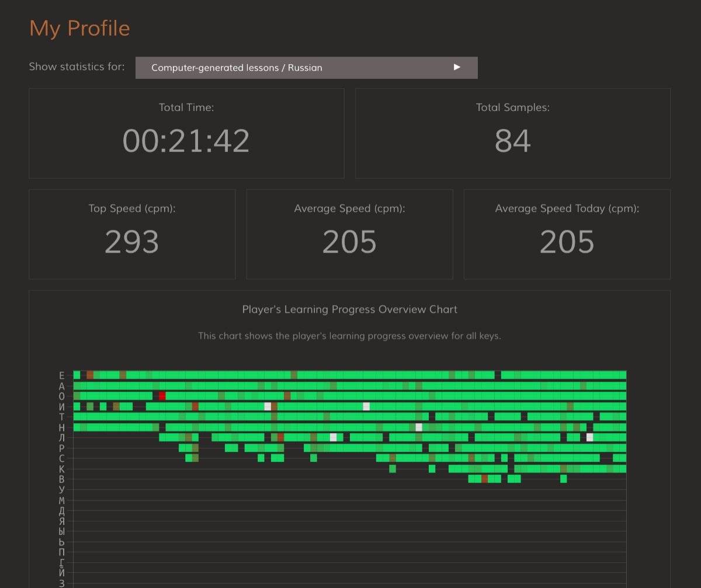The height and width of the screenshot is (588, 701).
Task: Click the bright red cell in О row
Action: pyautogui.click(x=162, y=396)
